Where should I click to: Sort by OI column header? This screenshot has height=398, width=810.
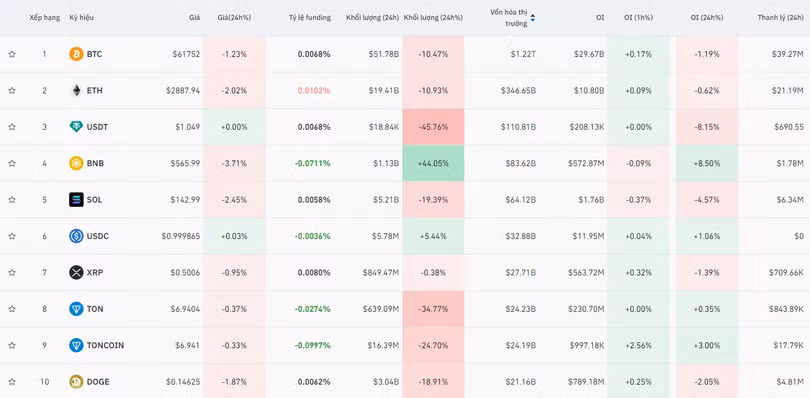(600, 18)
